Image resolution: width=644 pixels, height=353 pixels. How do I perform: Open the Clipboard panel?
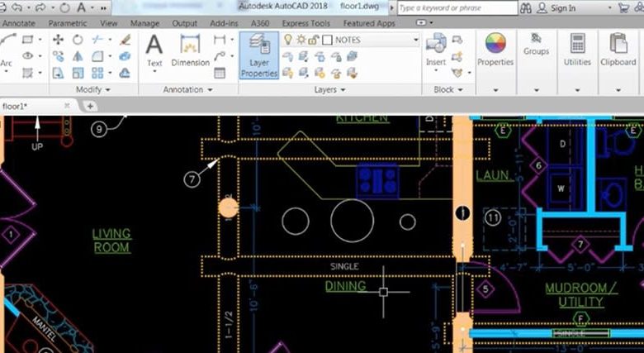click(618, 50)
